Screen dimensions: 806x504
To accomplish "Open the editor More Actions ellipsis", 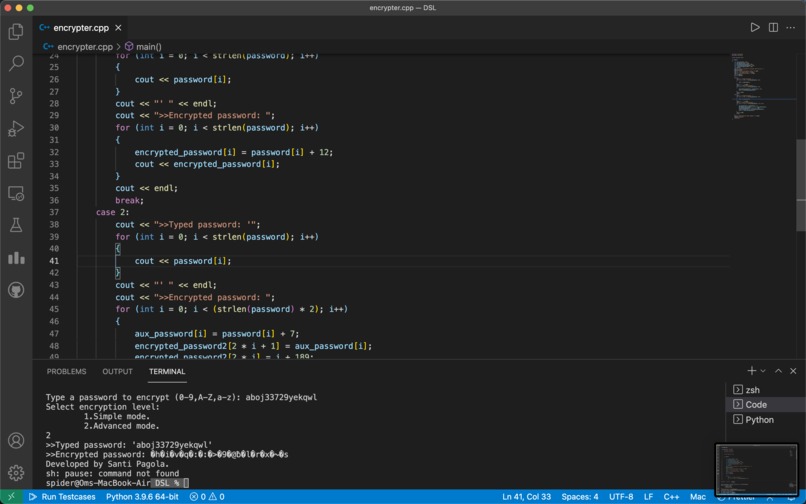I will coord(791,27).
